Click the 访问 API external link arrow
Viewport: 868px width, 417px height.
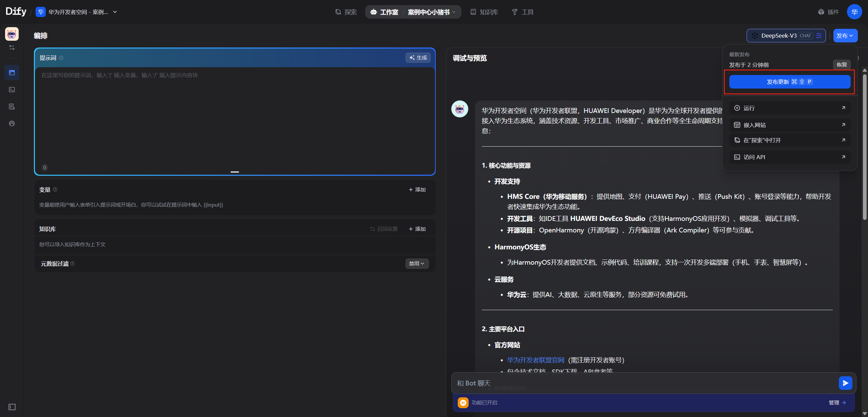coord(844,157)
